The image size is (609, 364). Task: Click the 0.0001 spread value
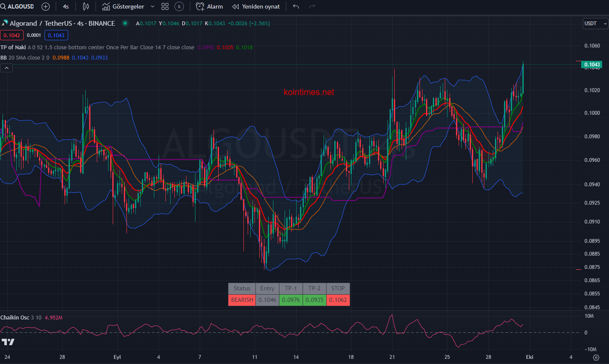pyautogui.click(x=34, y=35)
